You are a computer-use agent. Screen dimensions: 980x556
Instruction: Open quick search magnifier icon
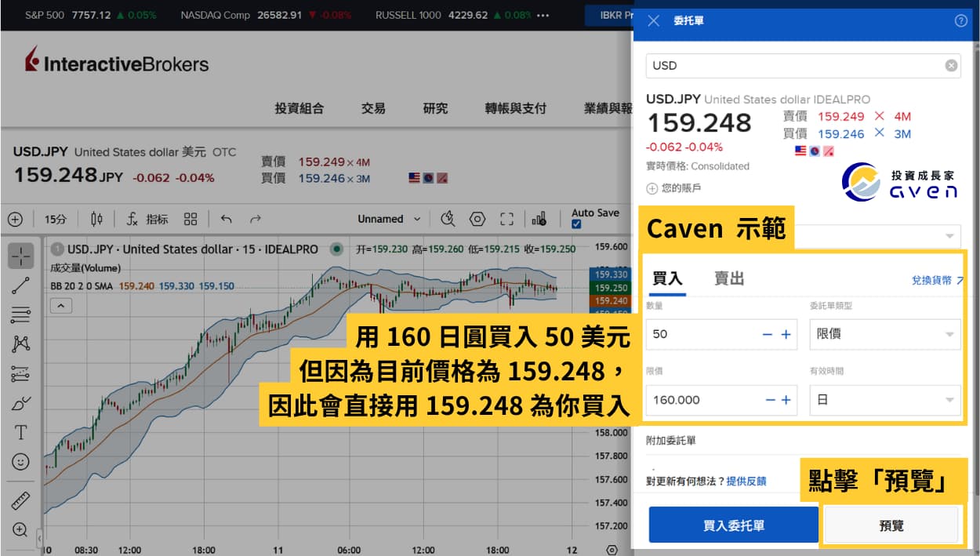[x=448, y=219]
